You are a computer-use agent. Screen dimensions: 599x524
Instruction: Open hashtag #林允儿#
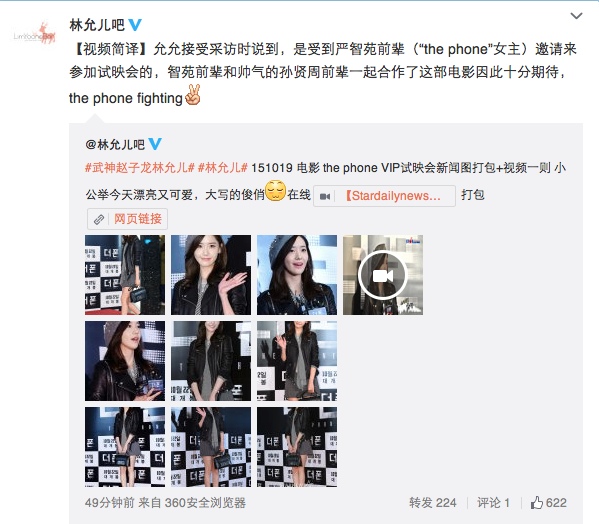tap(223, 168)
